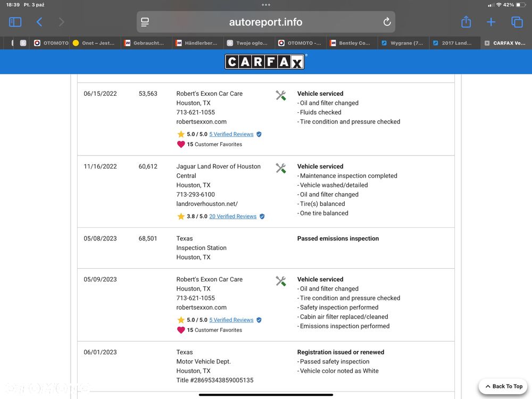Select the CARFAX Ve... tab
Viewport: 532px width, 399px height.
tap(505, 43)
